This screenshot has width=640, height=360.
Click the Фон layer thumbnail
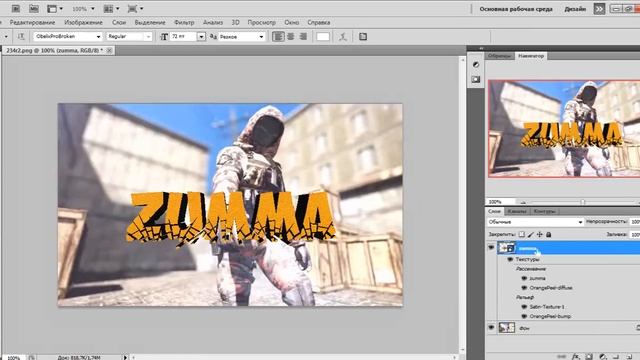click(507, 328)
